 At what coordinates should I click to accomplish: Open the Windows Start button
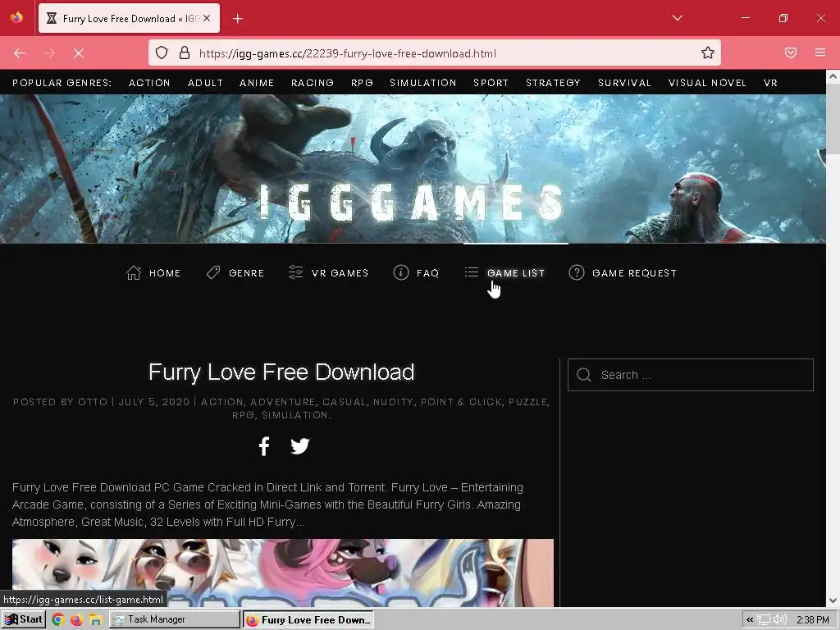coord(23,620)
